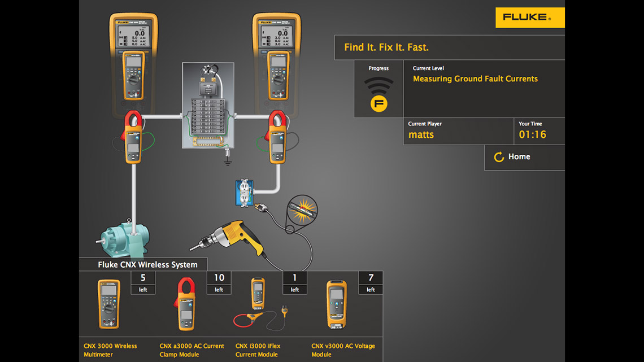Click the left handheld multimeter's rotary dial

133,80
